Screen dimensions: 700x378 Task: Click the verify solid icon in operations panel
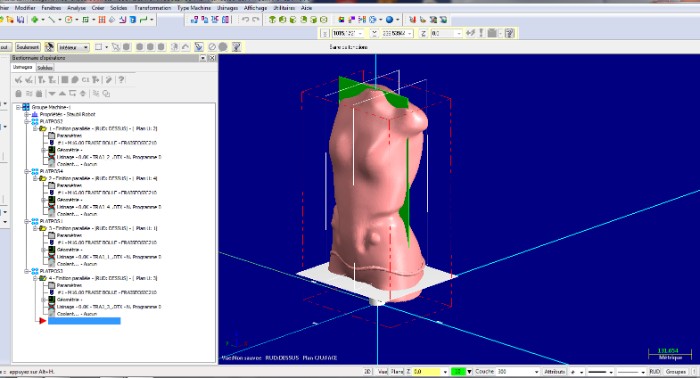(75, 80)
